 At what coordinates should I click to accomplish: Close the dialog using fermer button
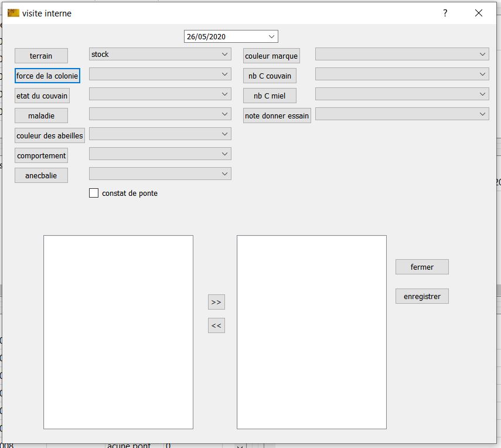(x=422, y=267)
